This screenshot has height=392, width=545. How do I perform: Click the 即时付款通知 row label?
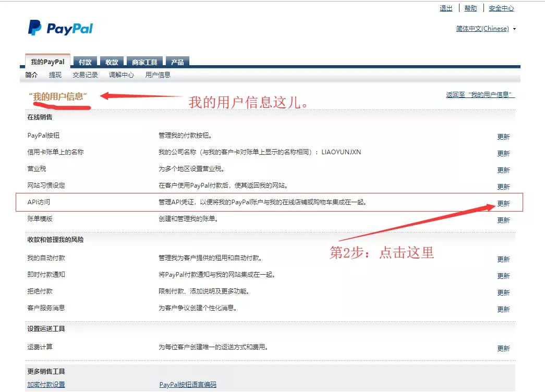coord(46,275)
